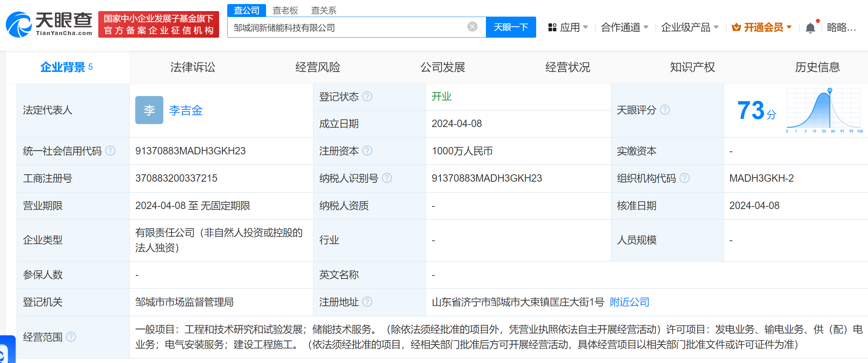Image resolution: width=868 pixels, height=363 pixels.
Task: Click the company name search field
Action: (x=347, y=27)
